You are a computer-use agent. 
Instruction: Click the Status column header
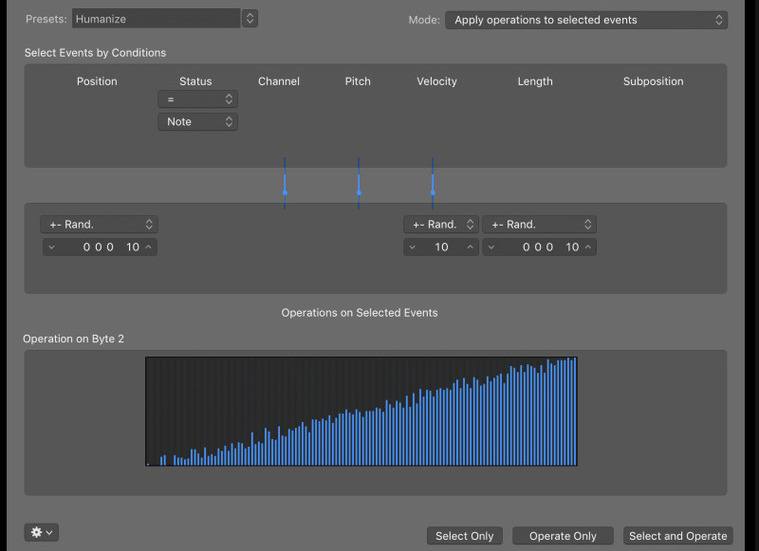[196, 81]
